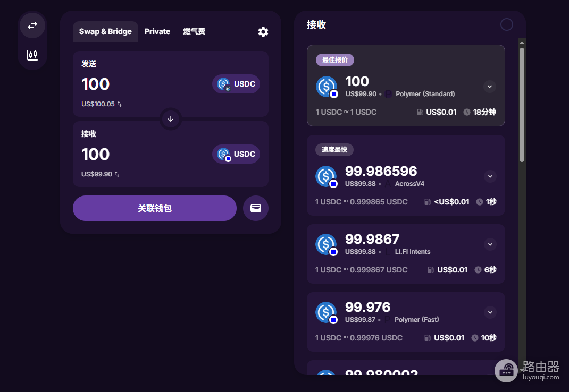Reverse send and receive with the down arrow
Viewport: 569px width, 392px height.
click(x=171, y=119)
